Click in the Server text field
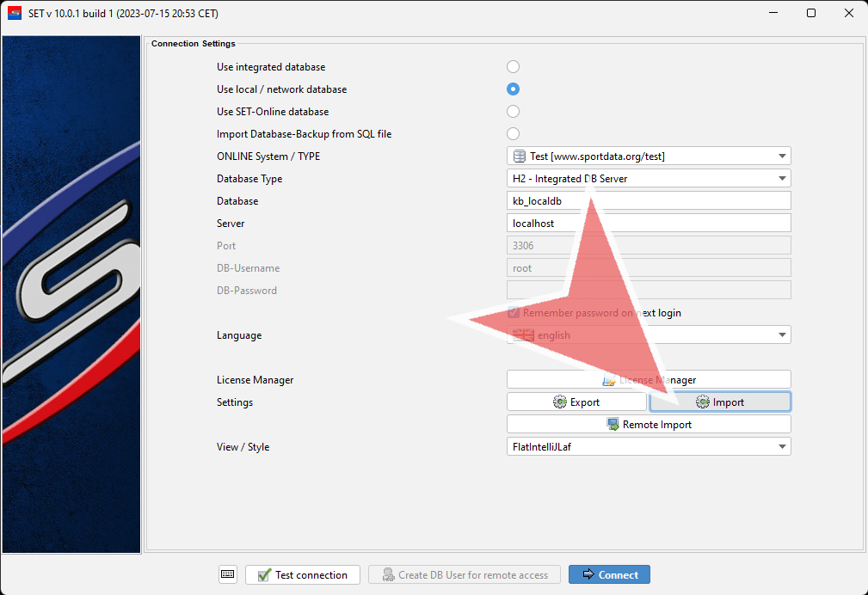Image resolution: width=868 pixels, height=595 pixels. coord(649,224)
